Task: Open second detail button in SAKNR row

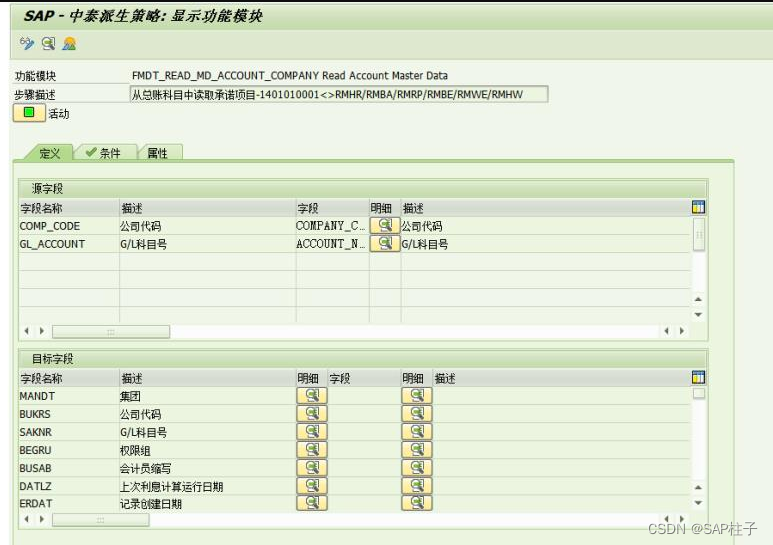Action: click(417, 431)
